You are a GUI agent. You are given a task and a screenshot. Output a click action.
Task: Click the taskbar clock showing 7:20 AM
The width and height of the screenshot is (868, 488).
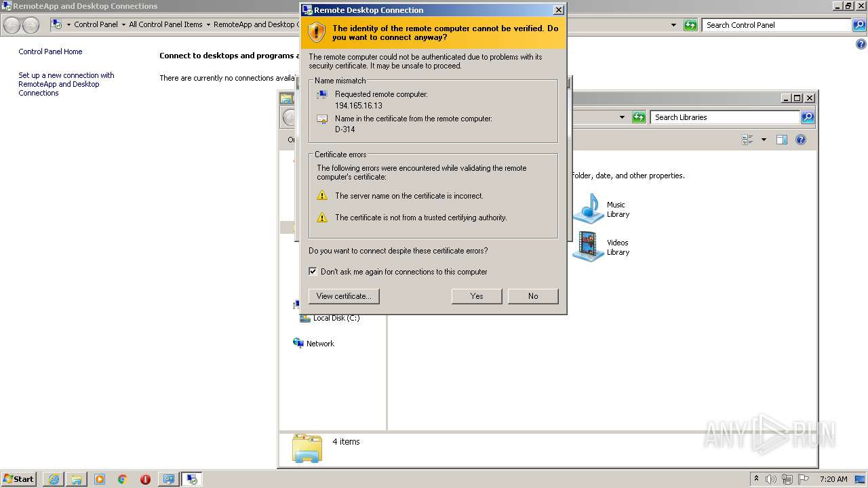click(x=833, y=479)
